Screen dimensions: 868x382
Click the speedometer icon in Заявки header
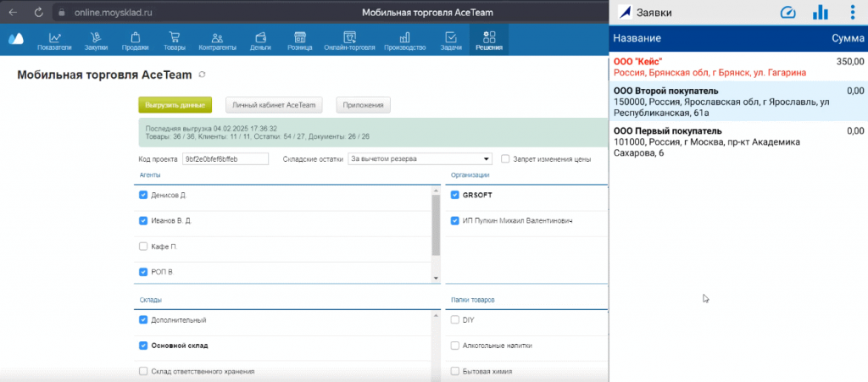[788, 13]
